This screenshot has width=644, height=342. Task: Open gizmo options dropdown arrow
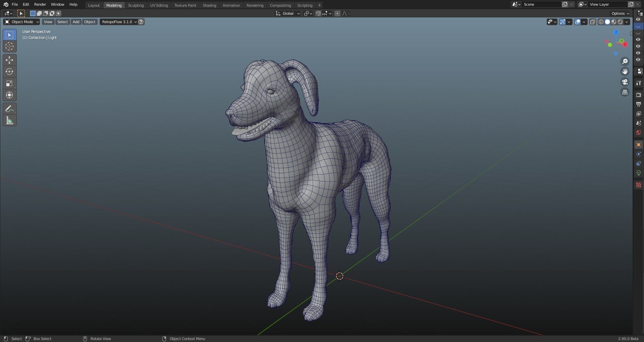[x=569, y=22]
